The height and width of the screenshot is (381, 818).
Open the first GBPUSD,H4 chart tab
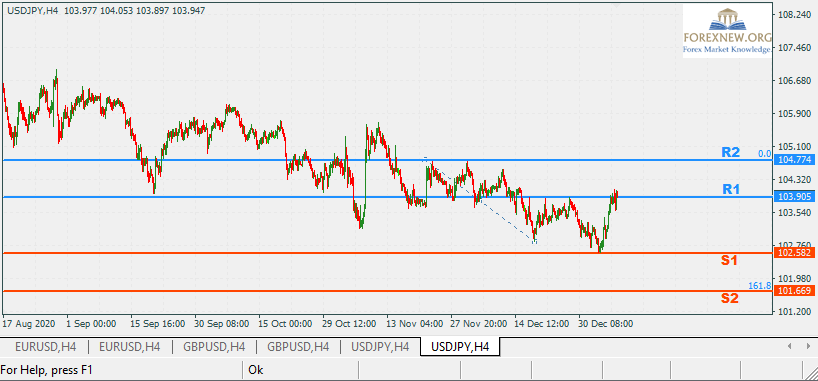pyautogui.click(x=214, y=347)
